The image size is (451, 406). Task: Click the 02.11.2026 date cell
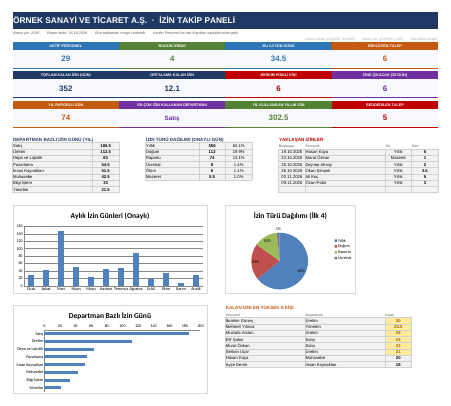[292, 177]
